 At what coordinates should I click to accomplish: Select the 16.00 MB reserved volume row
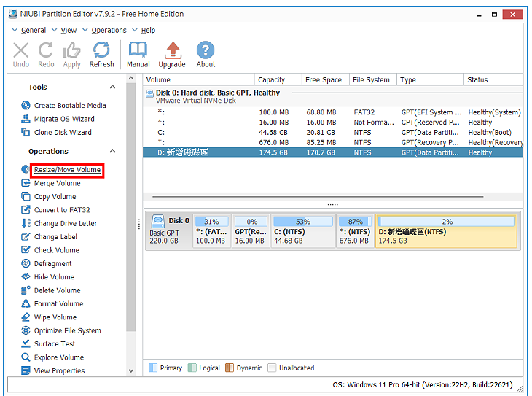click(333, 123)
